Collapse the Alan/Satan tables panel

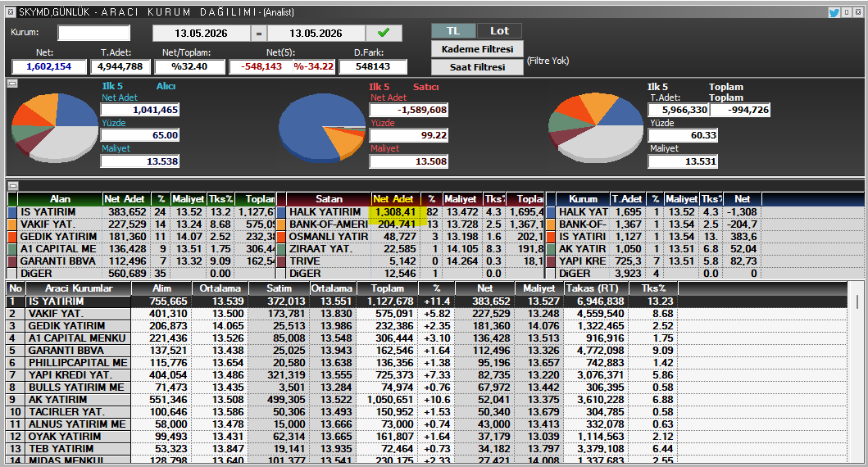pyautogui.click(x=12, y=186)
